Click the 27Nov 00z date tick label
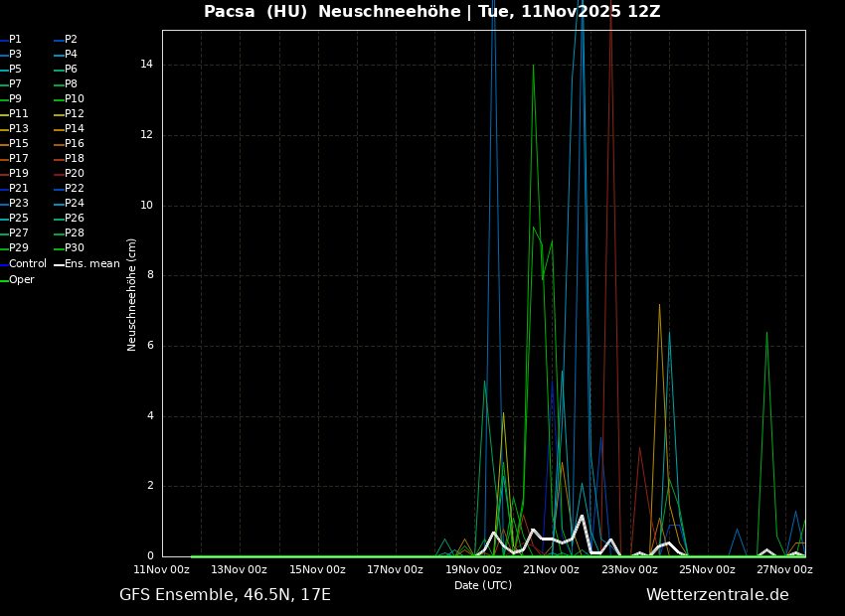This screenshot has height=616, width=845. click(784, 570)
